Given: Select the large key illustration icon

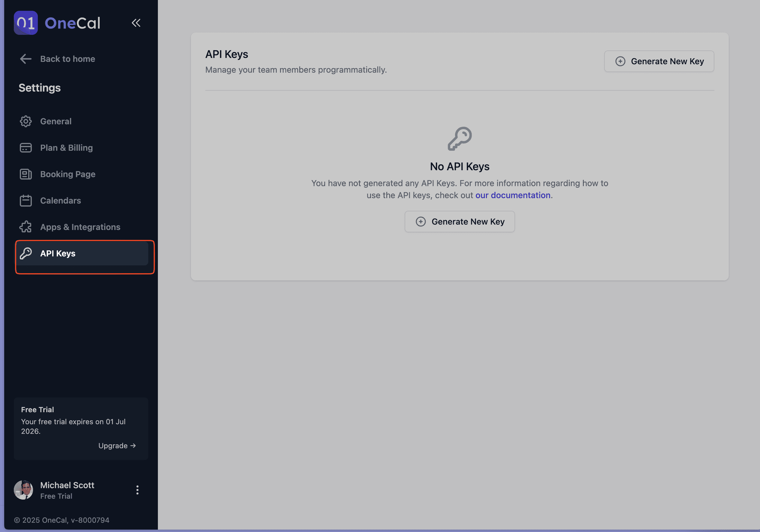Looking at the screenshot, I should click(460, 139).
